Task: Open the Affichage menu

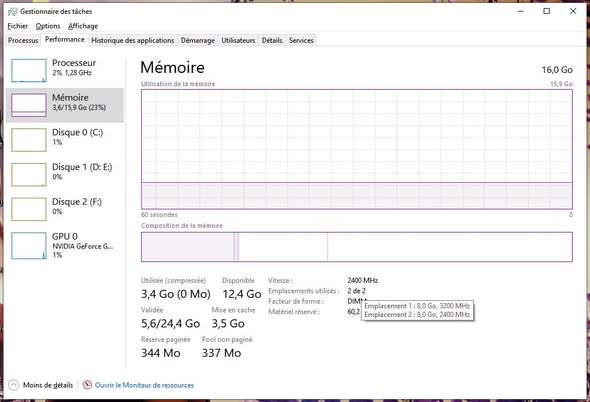Action: [83, 26]
